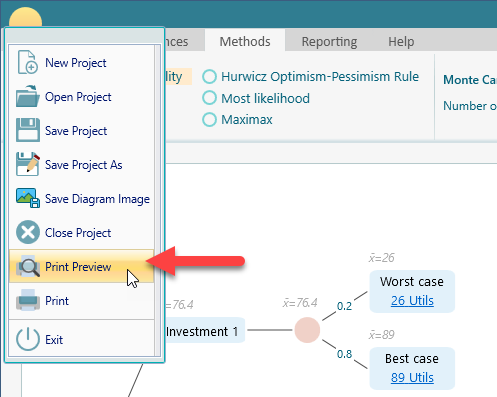Open the 89 Utils link
Image resolution: width=497 pixels, height=397 pixels.
(x=412, y=377)
